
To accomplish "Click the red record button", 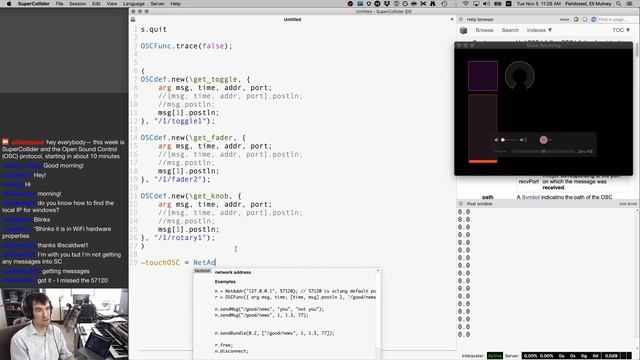I will tap(543, 140).
